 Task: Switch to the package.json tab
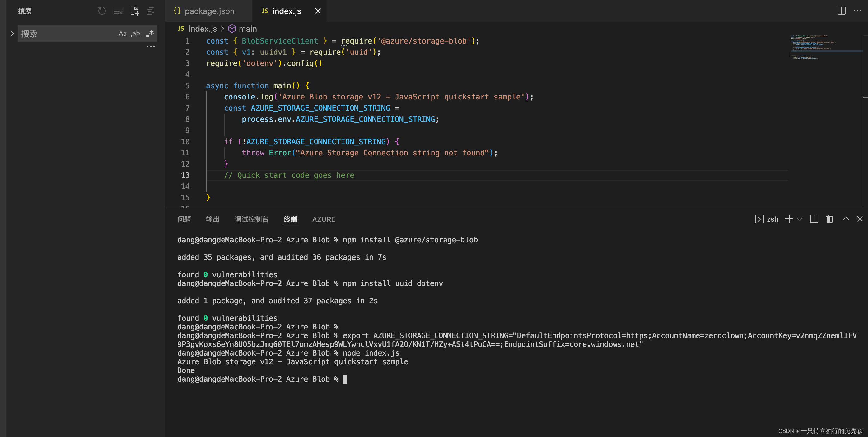coord(209,11)
